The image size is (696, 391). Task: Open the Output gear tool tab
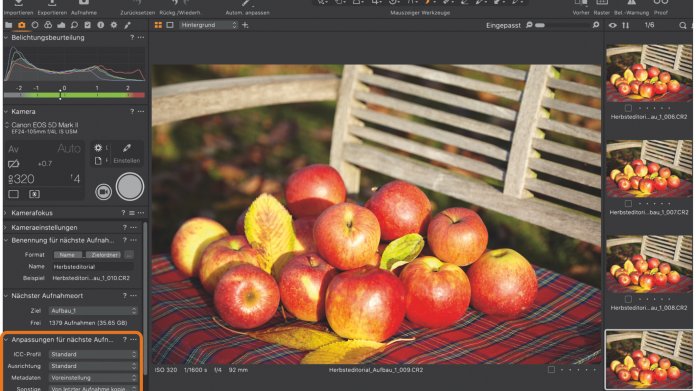114,25
